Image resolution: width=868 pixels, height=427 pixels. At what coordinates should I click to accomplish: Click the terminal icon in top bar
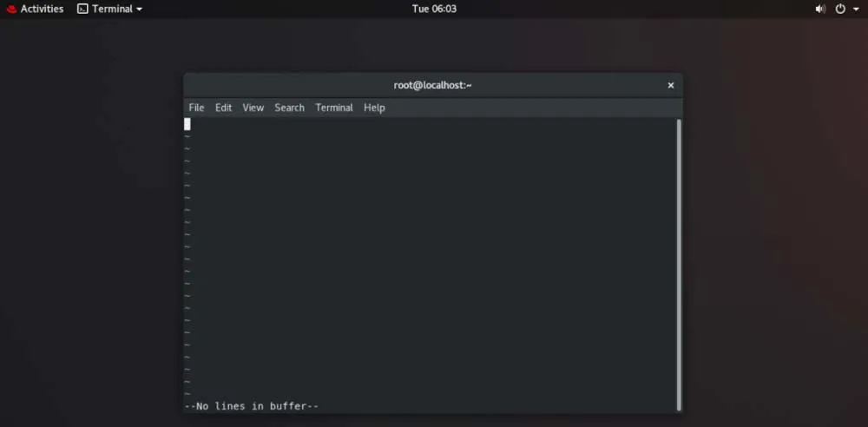click(x=82, y=9)
